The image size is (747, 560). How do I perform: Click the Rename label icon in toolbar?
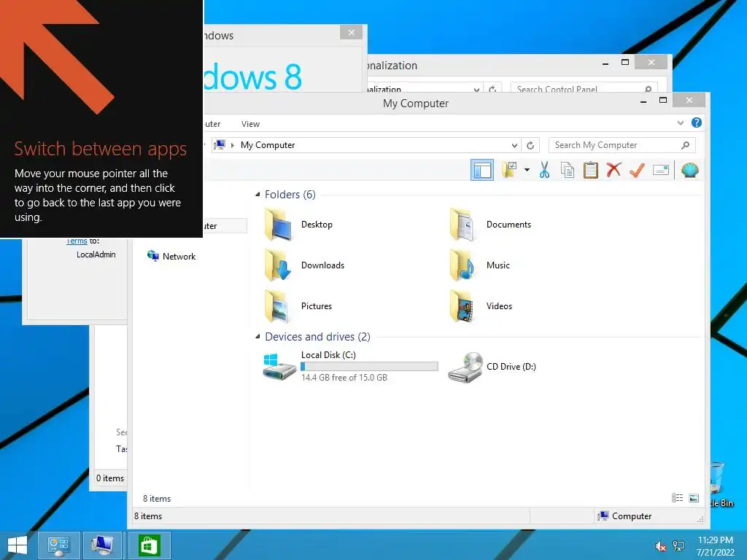(x=661, y=170)
